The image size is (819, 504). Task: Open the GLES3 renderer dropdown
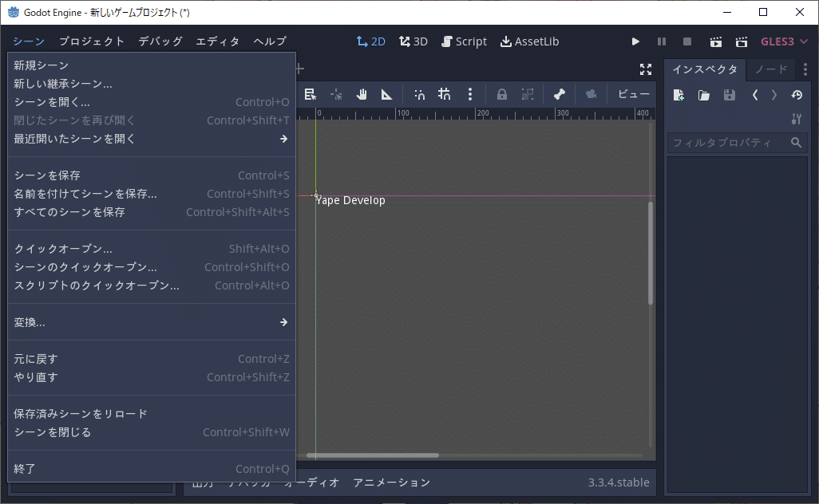point(784,41)
